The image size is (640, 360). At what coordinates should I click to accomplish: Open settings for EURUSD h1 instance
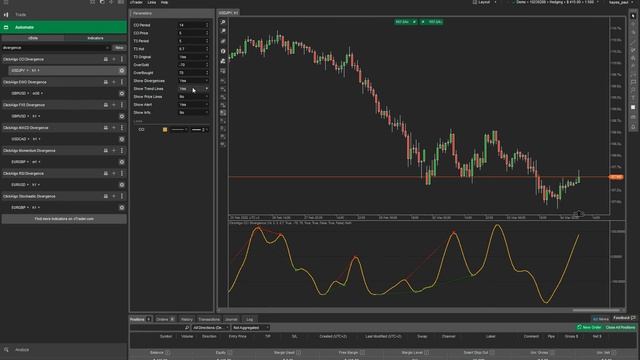point(122,185)
